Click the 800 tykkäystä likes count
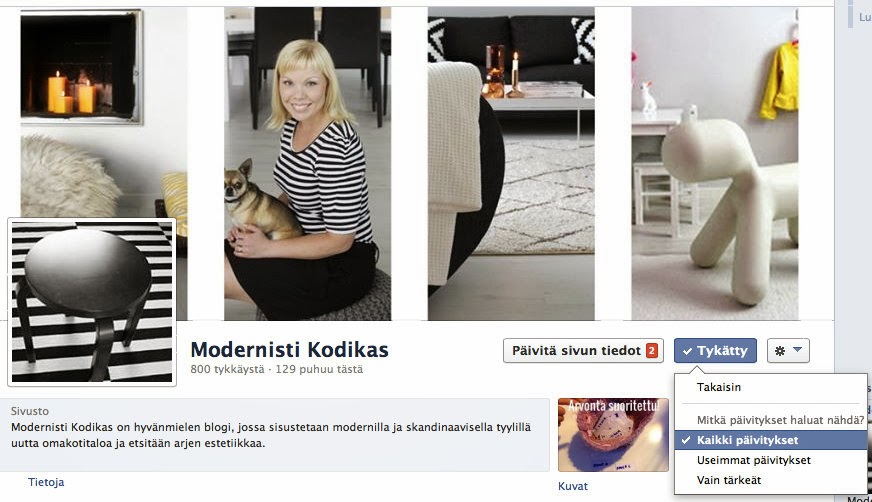This screenshot has height=502, width=872. point(227,369)
